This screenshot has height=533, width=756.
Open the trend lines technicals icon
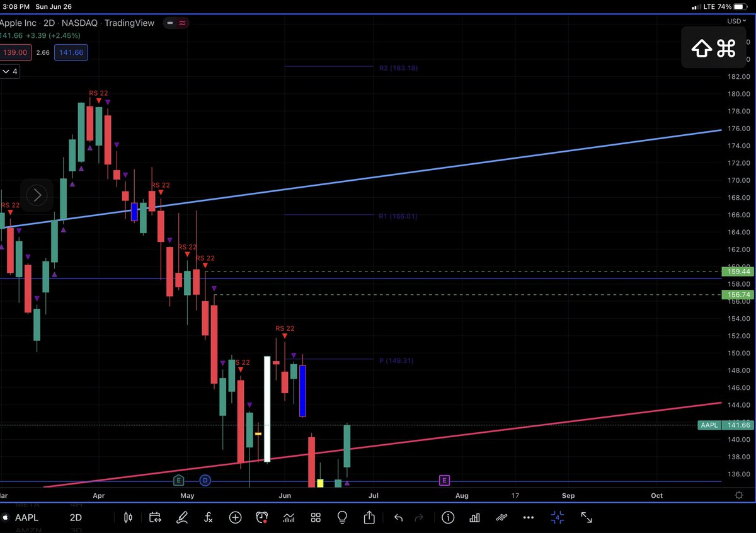coord(501,517)
